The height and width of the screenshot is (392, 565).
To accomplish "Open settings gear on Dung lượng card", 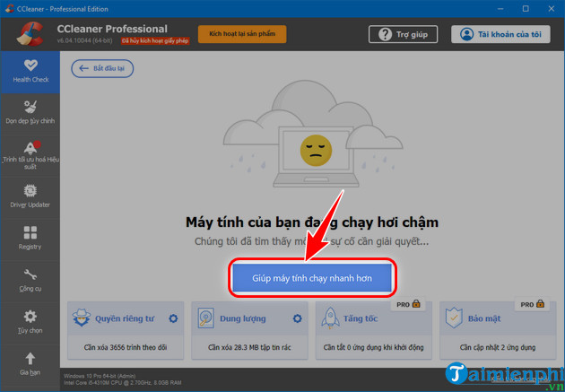I will [297, 318].
